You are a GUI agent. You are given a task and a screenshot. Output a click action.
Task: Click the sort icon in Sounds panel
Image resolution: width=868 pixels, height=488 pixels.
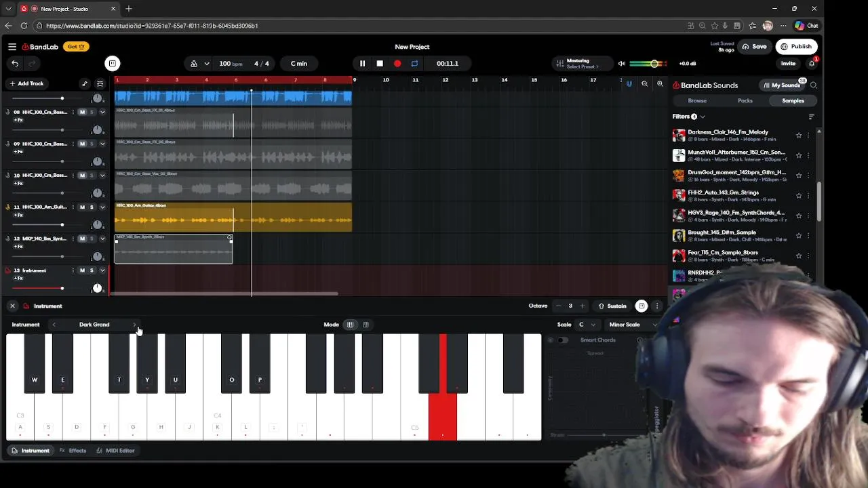coord(811,117)
